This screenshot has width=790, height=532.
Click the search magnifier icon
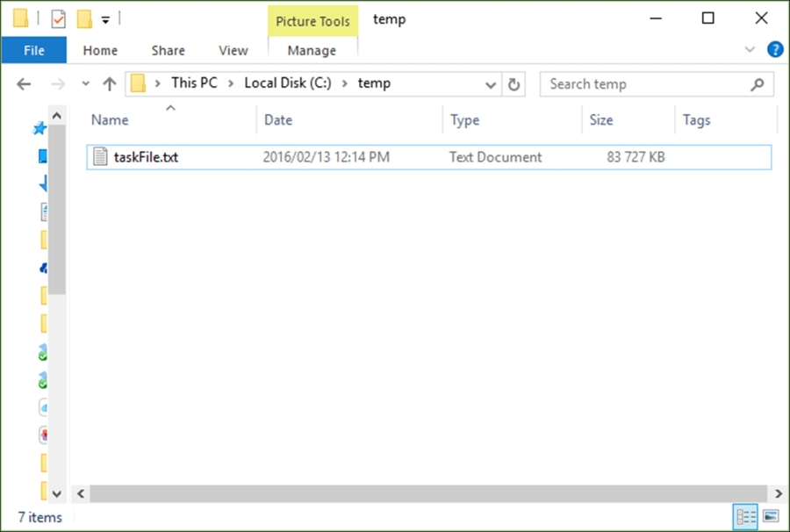click(x=757, y=84)
